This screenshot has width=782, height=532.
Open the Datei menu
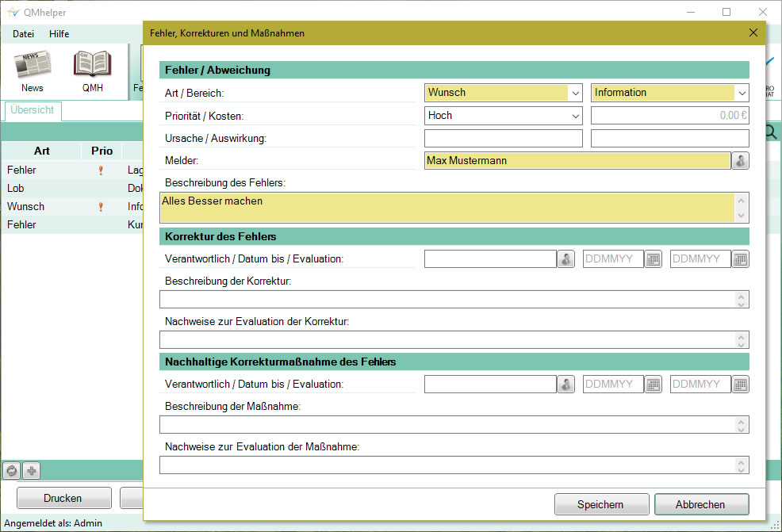pos(24,34)
